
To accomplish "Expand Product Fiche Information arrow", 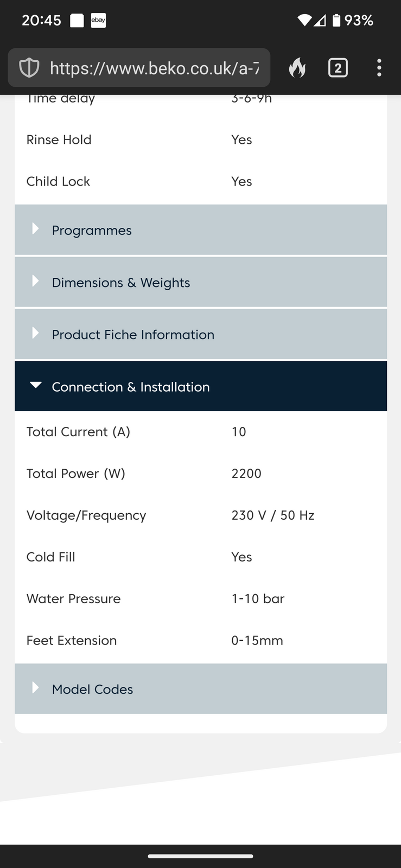I will click(x=35, y=333).
